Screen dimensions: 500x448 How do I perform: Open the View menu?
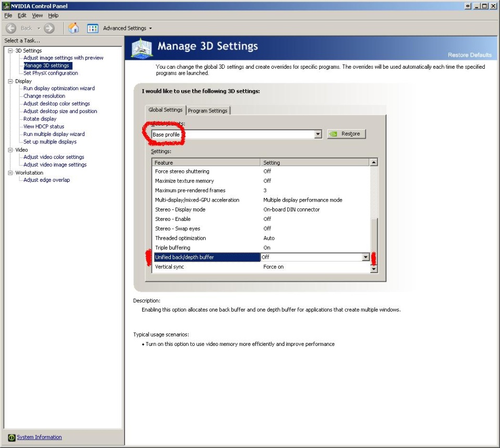37,15
